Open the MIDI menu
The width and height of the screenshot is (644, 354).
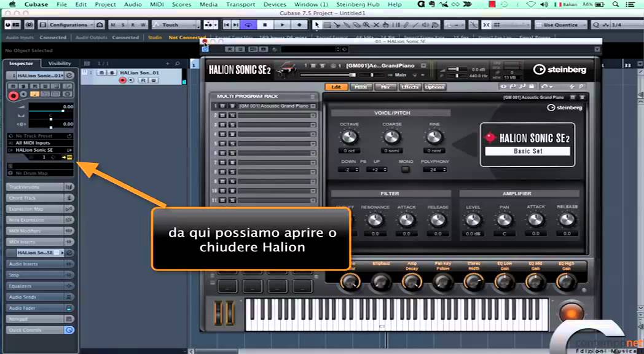click(157, 4)
